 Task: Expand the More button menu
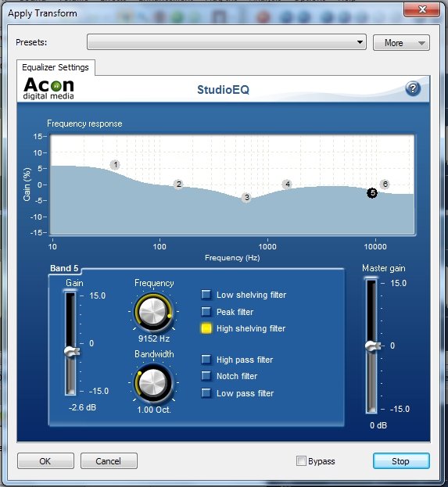click(401, 42)
